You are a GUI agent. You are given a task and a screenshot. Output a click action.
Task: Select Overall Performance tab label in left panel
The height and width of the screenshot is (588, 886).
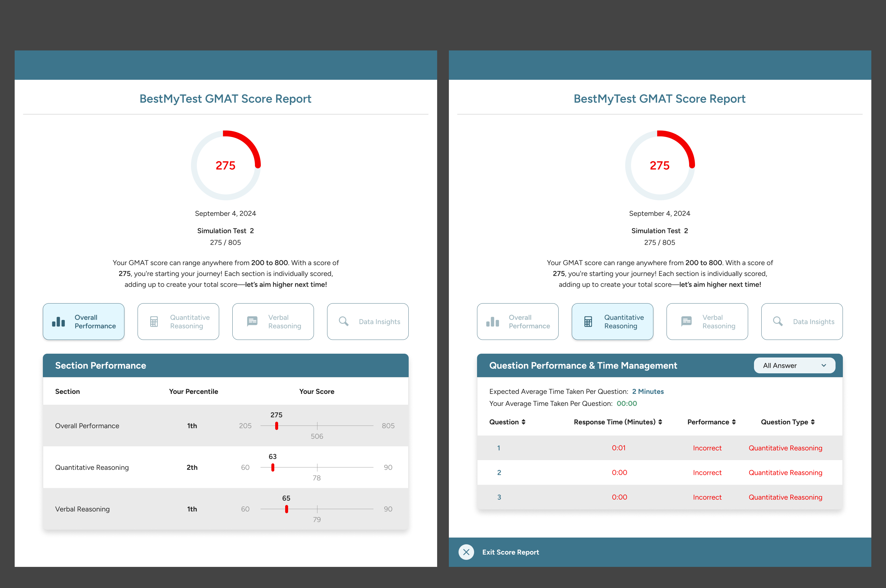[95, 322]
